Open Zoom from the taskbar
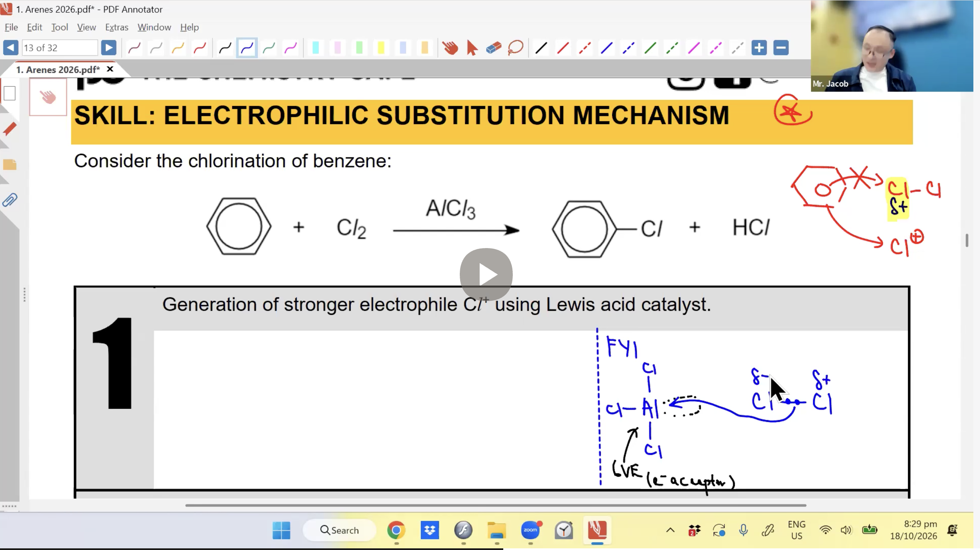Screen dimensions: 980x550 531,530
